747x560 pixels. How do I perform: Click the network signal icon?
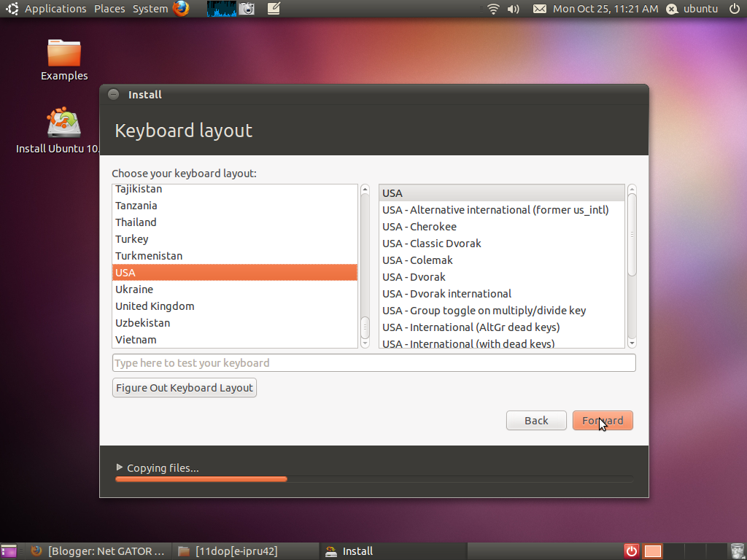(x=493, y=9)
